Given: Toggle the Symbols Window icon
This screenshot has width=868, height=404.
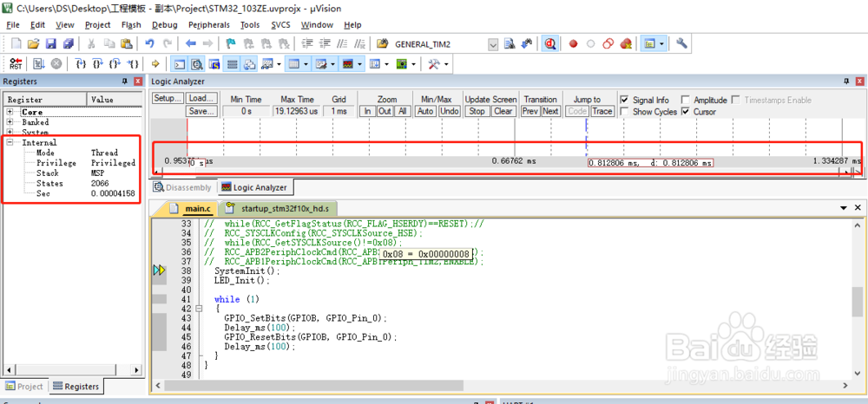Looking at the screenshot, I should (x=214, y=64).
